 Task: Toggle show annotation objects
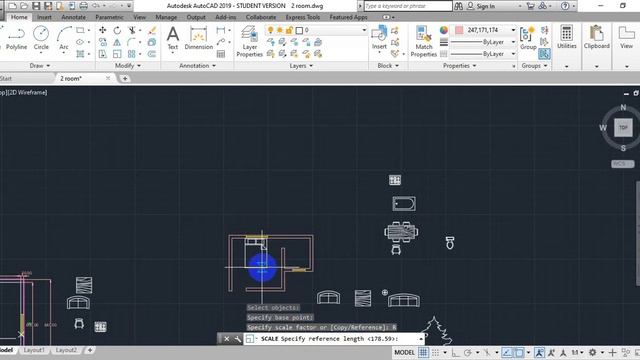539,352
